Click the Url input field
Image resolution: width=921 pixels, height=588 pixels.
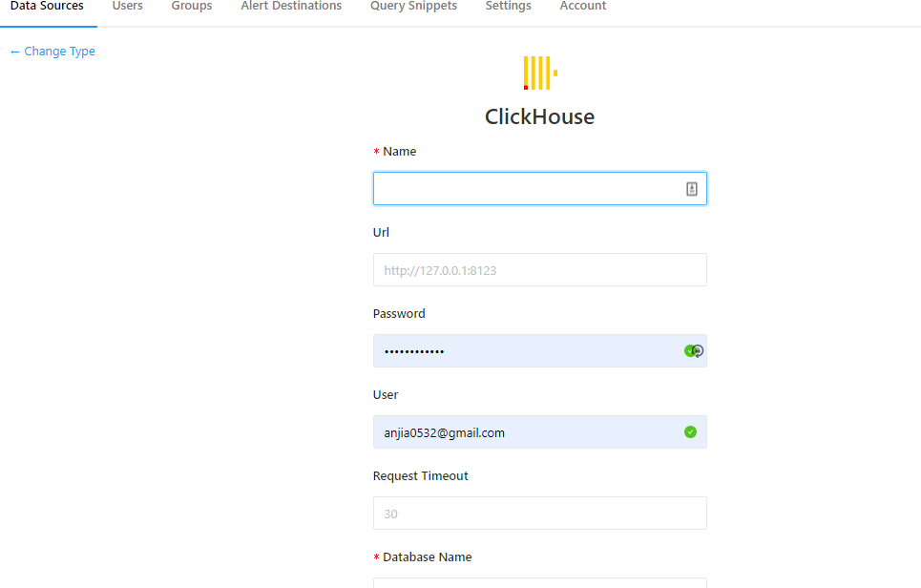click(x=540, y=270)
